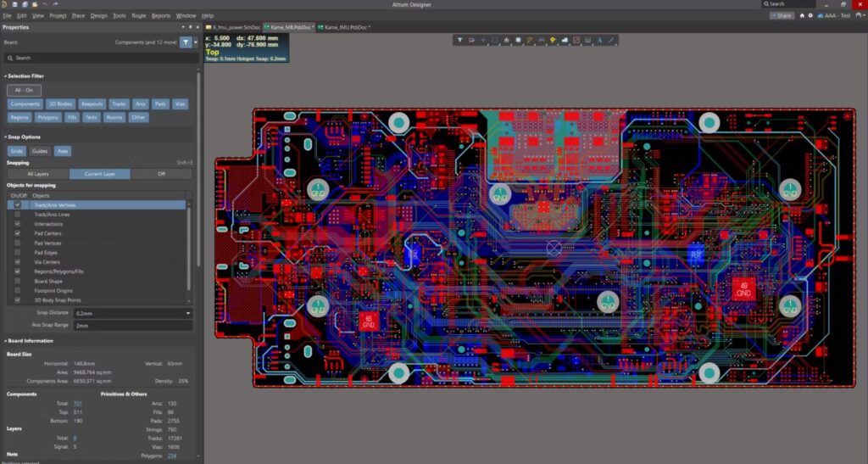Image resolution: width=868 pixels, height=464 pixels.
Task: Click the Search field in the Properties panel
Action: pyautogui.click(x=97, y=58)
